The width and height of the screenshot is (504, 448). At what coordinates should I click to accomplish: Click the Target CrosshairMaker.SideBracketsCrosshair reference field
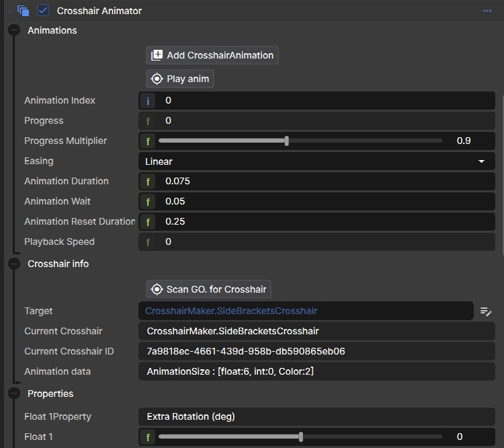tap(306, 311)
